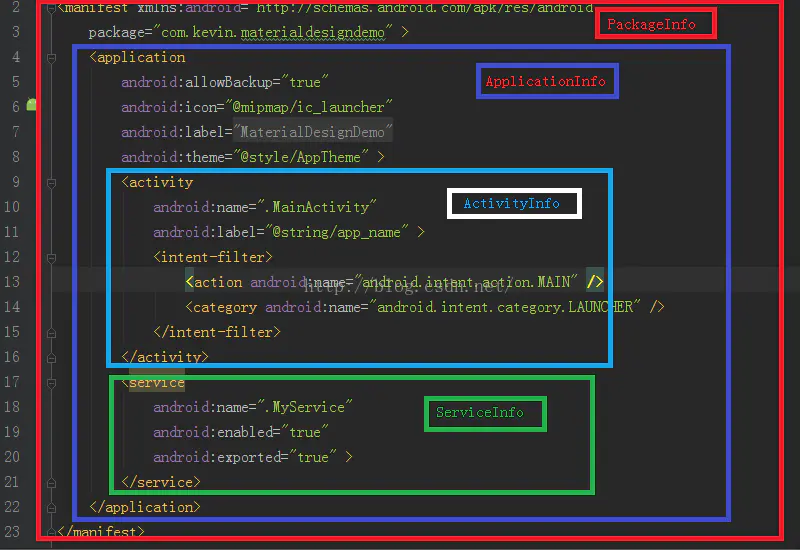Click the @style/AppTheme theme value
The width and height of the screenshot is (800, 550).
300,157
